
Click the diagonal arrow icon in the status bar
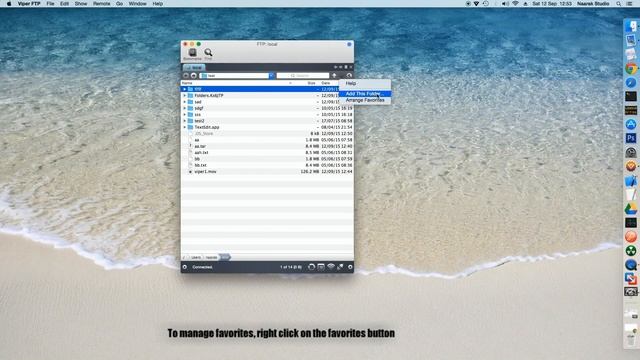click(340, 267)
